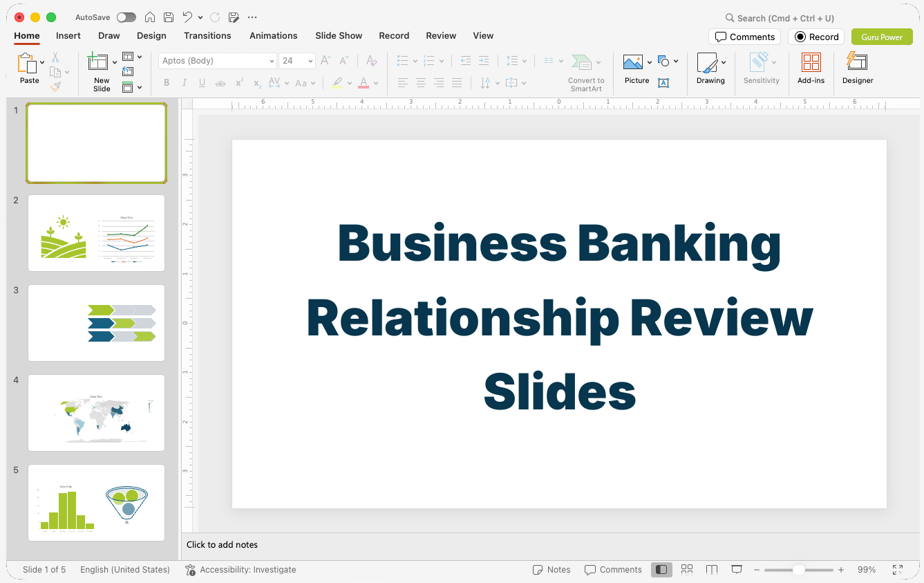Click the Accessibility Investigate status icon
This screenshot has height=583, width=924.
pyautogui.click(x=191, y=570)
